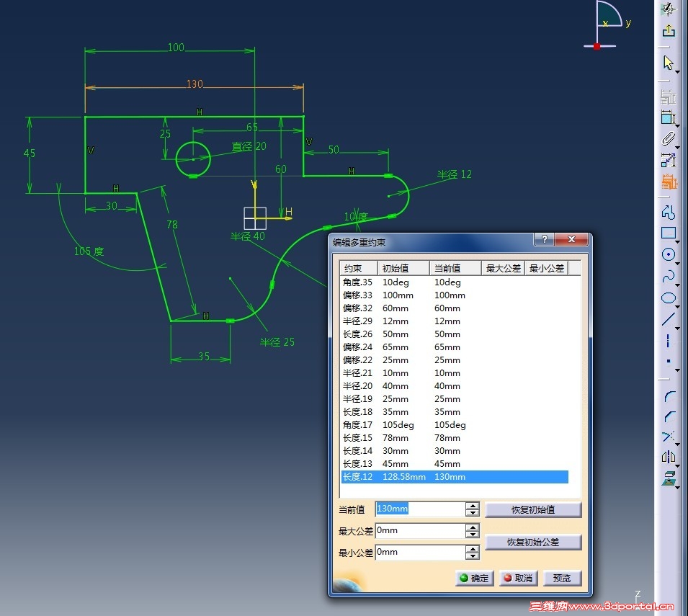
Task: Select the Mirror tool
Action: (668, 457)
